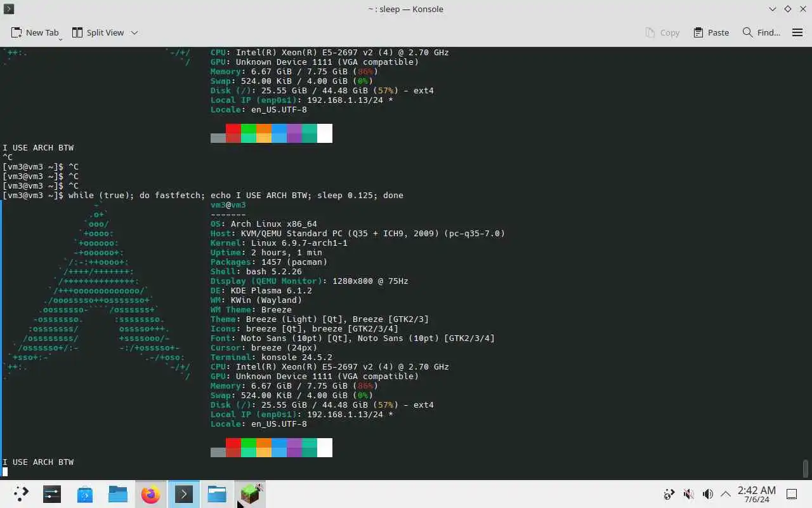
Task: Click the 'vm3@vm3' fastfetch title
Action: click(x=228, y=204)
